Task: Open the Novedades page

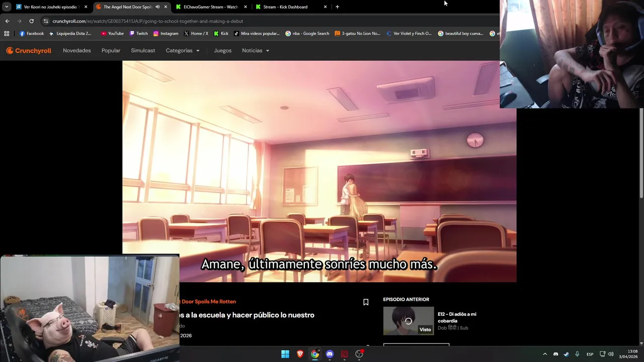Action: pos(76,51)
